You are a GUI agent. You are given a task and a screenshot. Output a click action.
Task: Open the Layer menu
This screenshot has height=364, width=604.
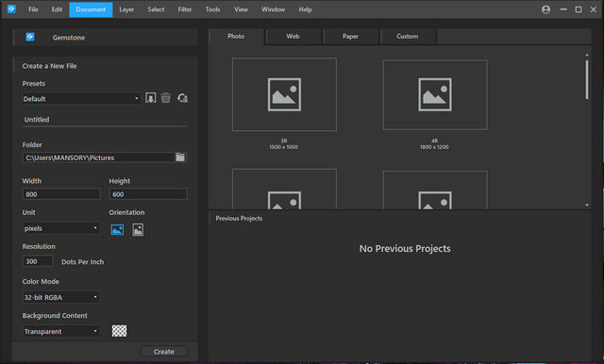[126, 9]
